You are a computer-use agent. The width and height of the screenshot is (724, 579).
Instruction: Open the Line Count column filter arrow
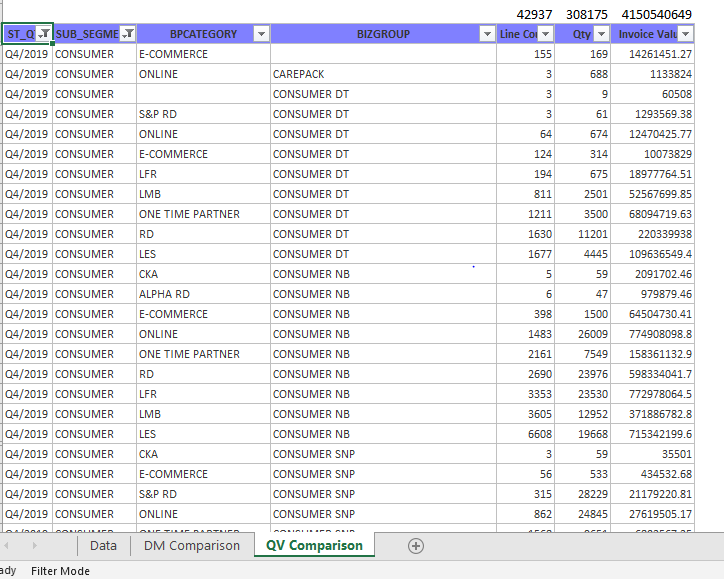(x=545, y=34)
